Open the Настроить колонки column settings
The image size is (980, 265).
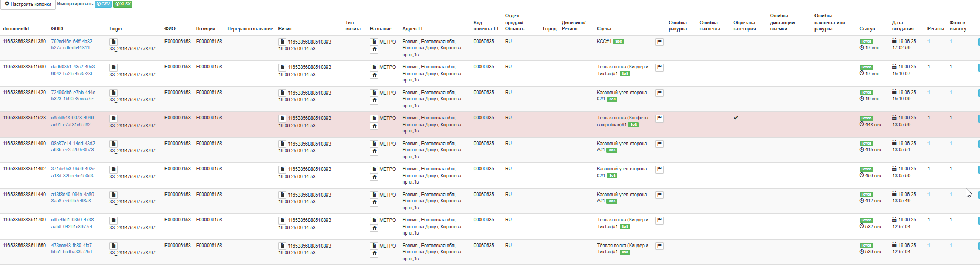tap(28, 4)
